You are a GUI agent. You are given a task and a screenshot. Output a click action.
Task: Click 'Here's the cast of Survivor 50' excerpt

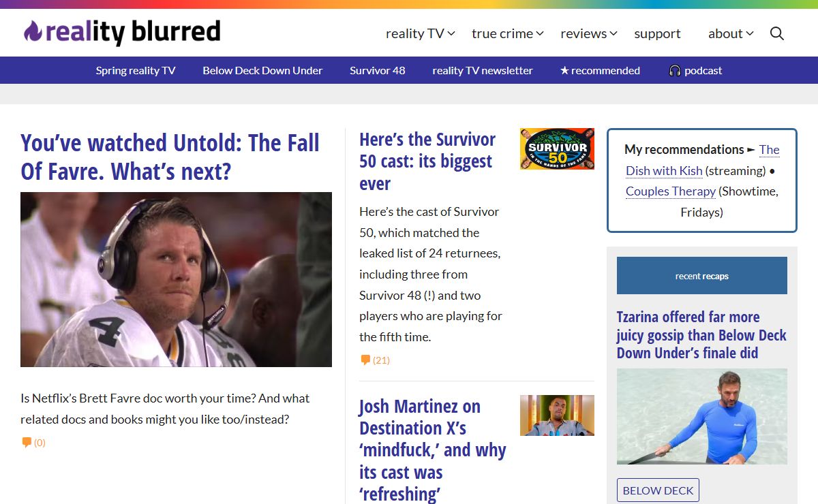click(x=431, y=274)
